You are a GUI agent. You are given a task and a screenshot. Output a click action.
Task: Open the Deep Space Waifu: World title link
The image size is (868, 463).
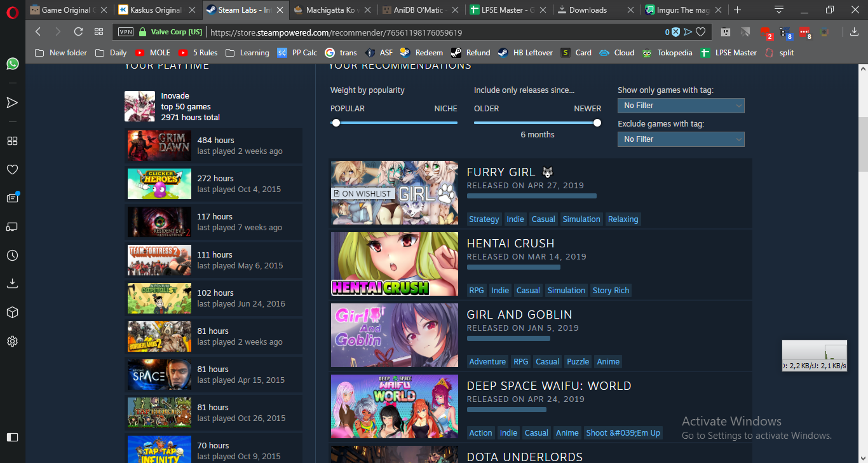click(548, 386)
